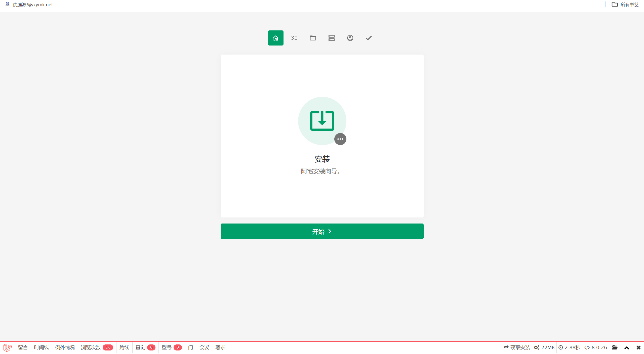The height and width of the screenshot is (354, 644).
Task: Open the 留言 debugbar tab
Action: 23,347
